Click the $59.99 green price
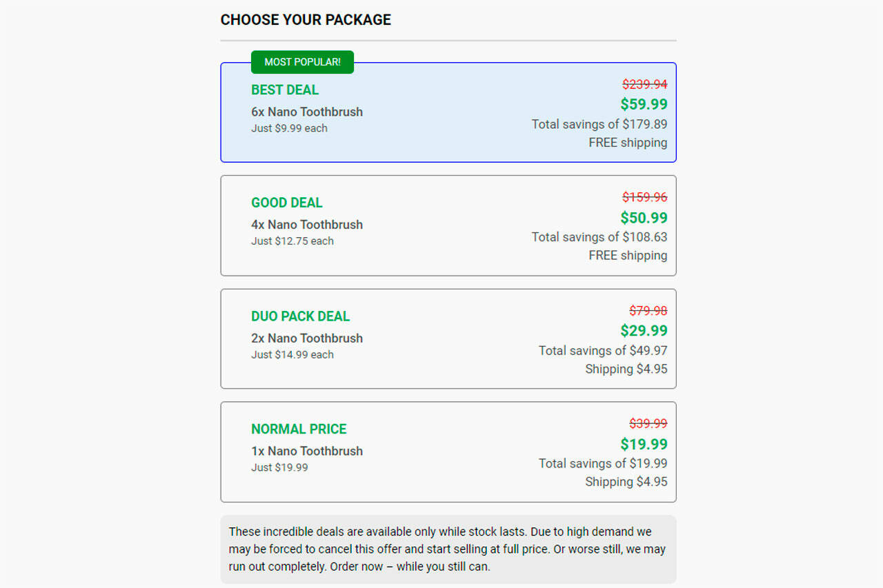883x588 pixels. pyautogui.click(x=644, y=104)
